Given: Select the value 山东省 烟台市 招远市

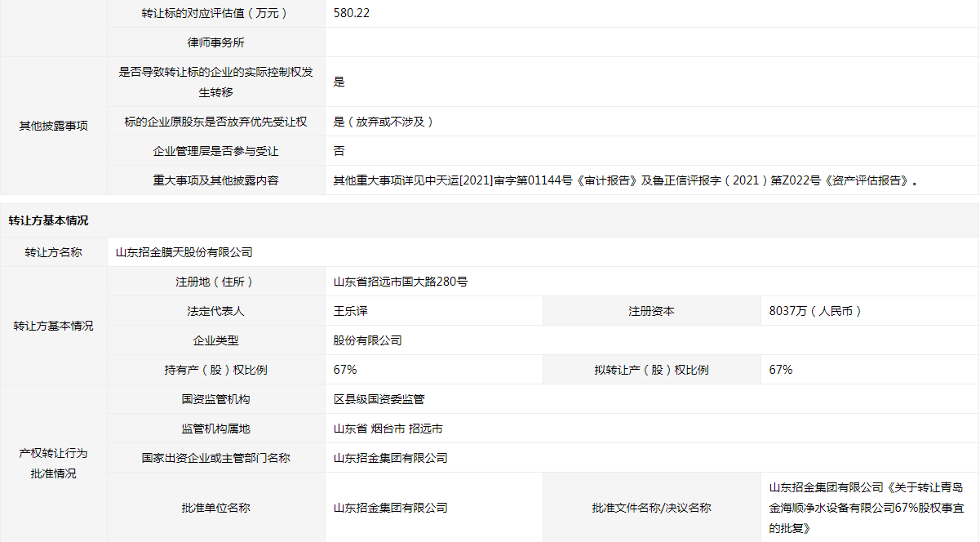Looking at the screenshot, I should (388, 429).
